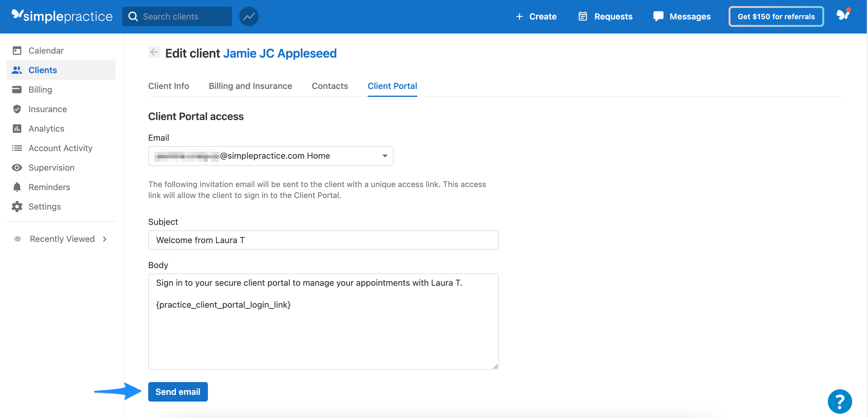Click the Supervision eye icon
Screen dimensions: 868x418
click(x=17, y=168)
